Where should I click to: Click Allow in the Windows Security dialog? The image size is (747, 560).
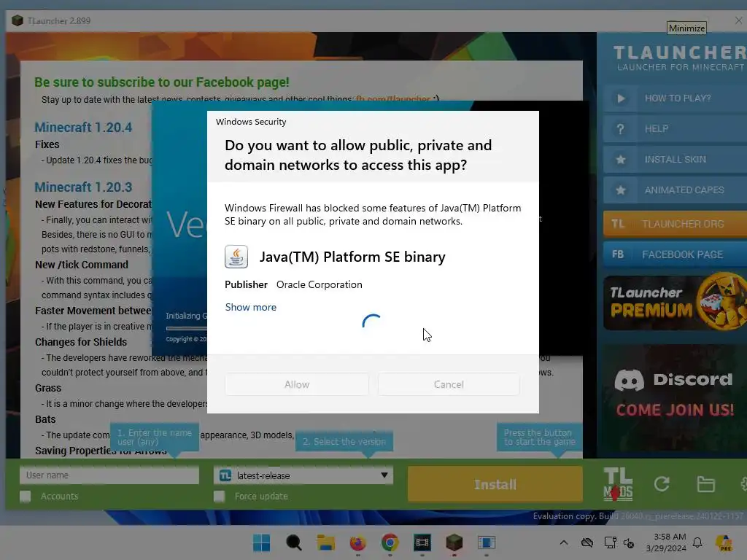(297, 384)
